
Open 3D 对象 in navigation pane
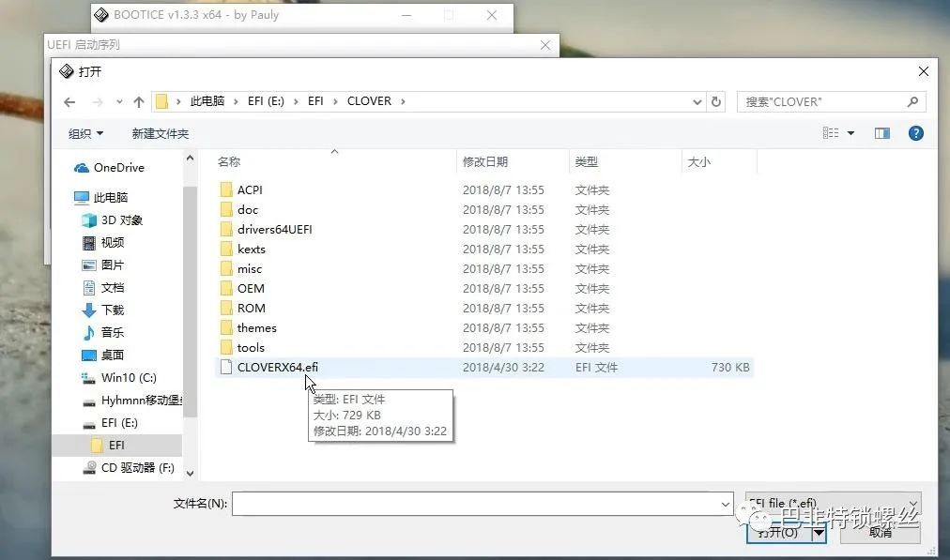pos(113,219)
